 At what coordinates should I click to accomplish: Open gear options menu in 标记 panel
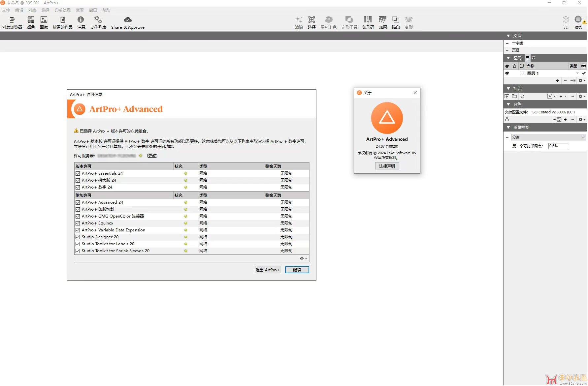pos(581,96)
